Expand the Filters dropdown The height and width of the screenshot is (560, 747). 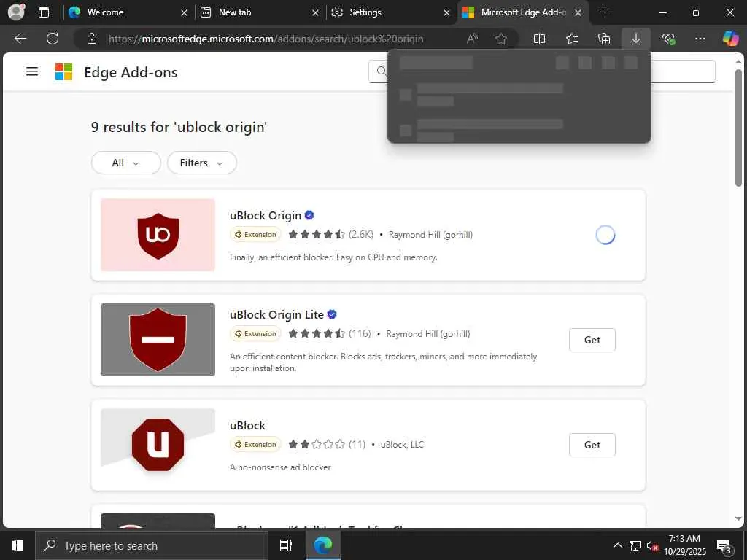pos(201,163)
